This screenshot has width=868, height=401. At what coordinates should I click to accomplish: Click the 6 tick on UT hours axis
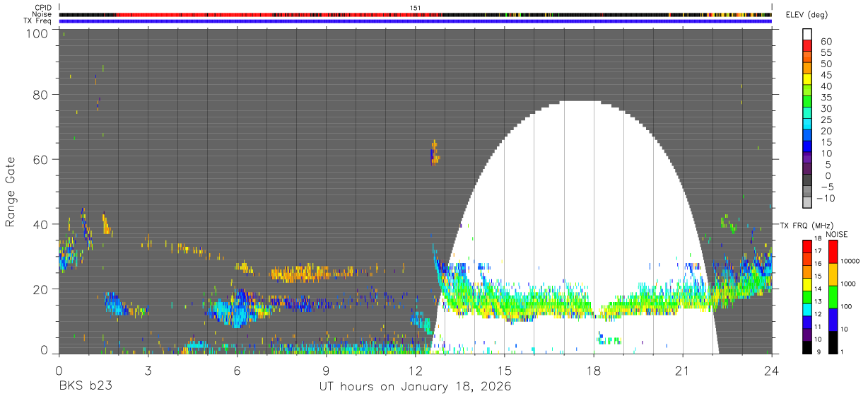pos(237,369)
